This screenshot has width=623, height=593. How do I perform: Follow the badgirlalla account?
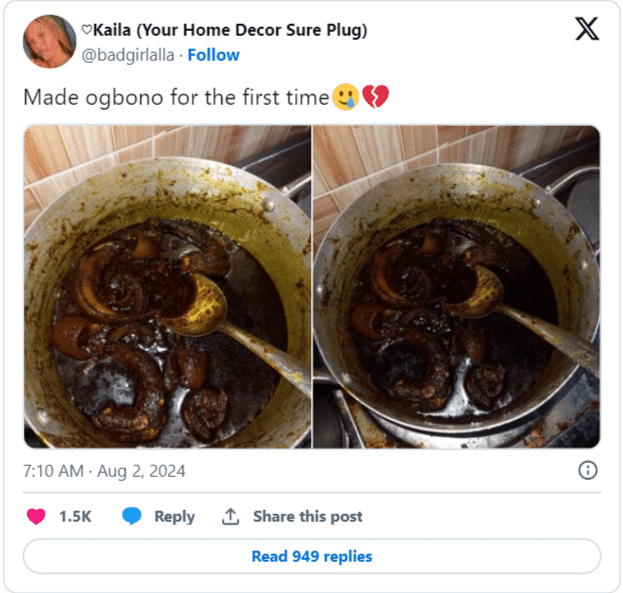pyautogui.click(x=213, y=55)
